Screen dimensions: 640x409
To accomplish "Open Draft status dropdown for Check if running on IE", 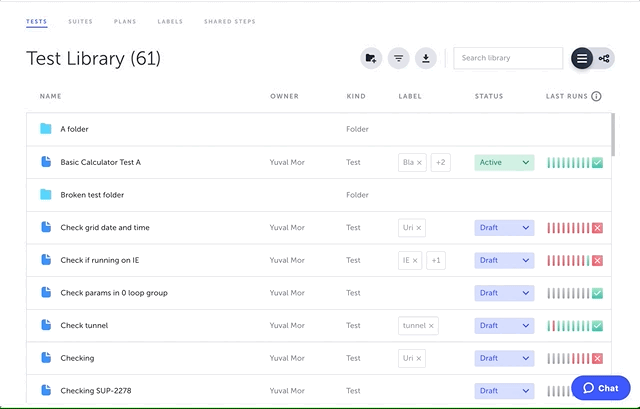I will click(504, 260).
